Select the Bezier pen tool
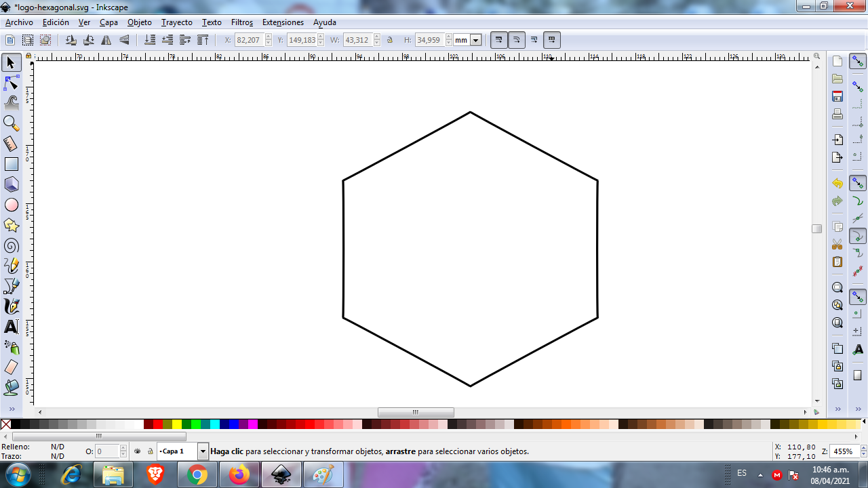Screen dimensions: 868x488 [11, 286]
